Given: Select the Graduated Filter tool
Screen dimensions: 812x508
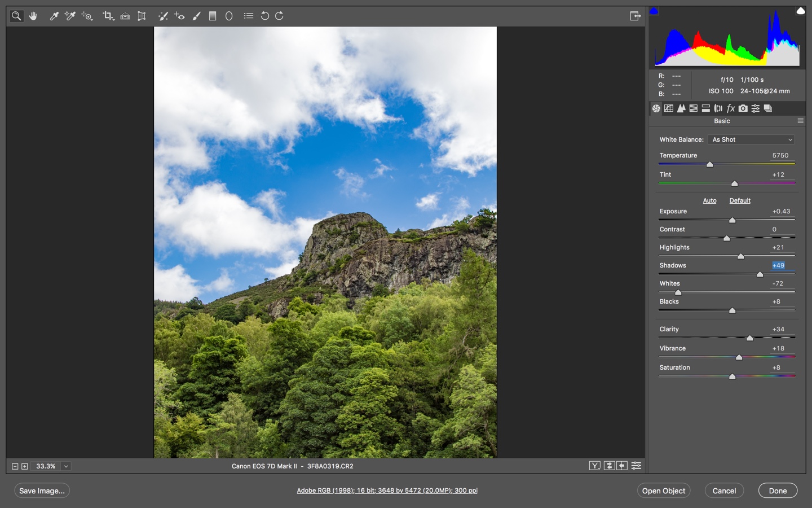Looking at the screenshot, I should coord(213,16).
